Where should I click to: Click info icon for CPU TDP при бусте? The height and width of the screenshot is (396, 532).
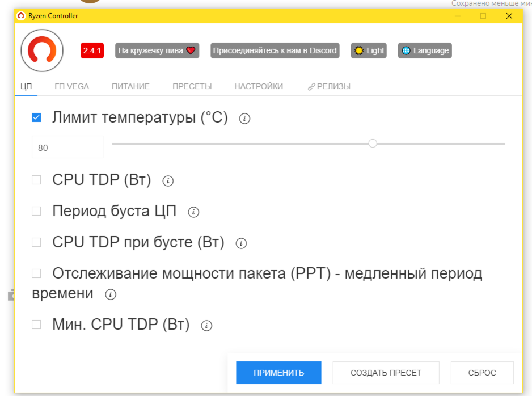tap(241, 243)
